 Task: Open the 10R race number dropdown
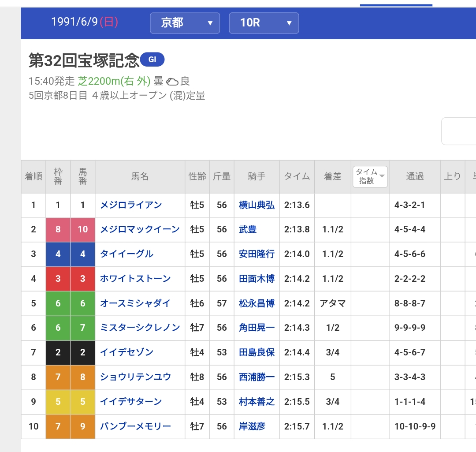click(x=264, y=23)
